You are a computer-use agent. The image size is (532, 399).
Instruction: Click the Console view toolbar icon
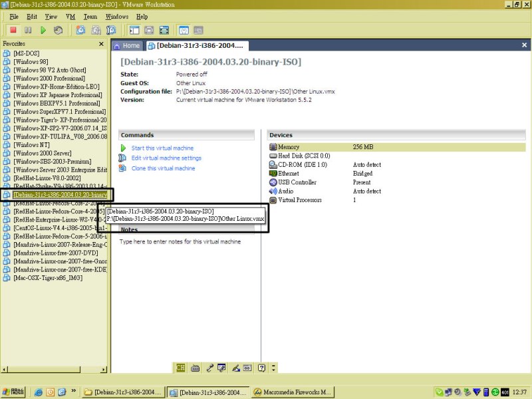click(x=198, y=30)
